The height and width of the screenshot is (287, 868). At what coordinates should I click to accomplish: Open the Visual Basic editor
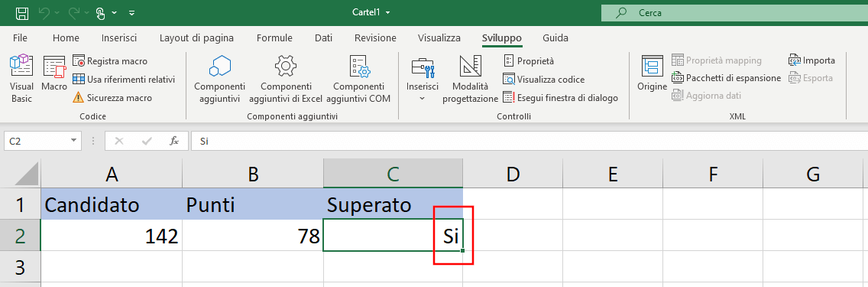21,79
